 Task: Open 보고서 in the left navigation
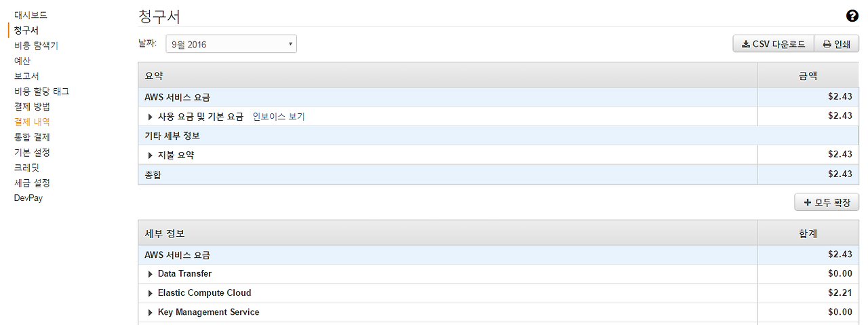pyautogui.click(x=26, y=76)
